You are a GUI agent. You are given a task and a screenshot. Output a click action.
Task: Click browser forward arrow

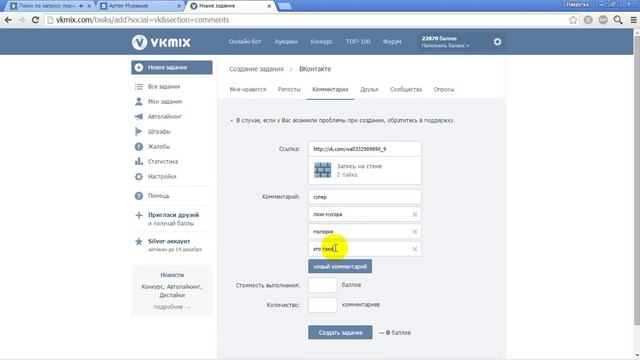click(x=22, y=20)
